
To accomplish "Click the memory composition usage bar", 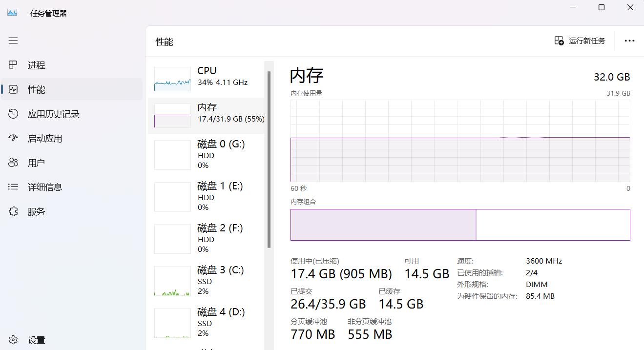I will [x=383, y=225].
